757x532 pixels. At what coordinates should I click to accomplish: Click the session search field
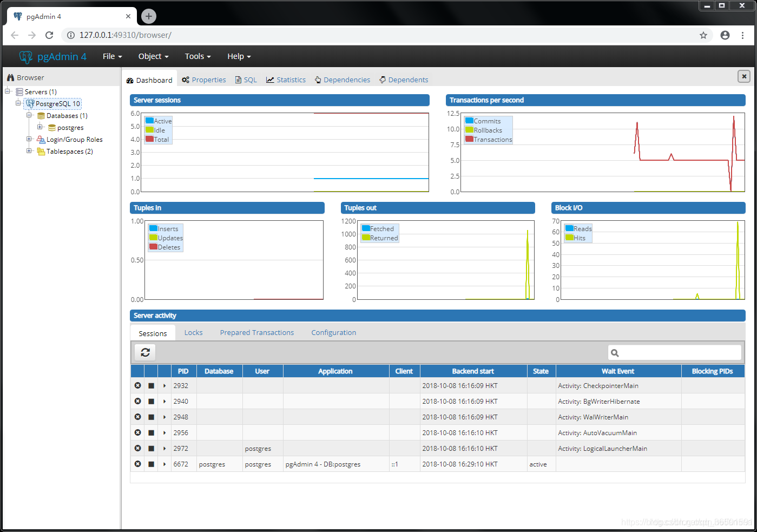pyautogui.click(x=674, y=352)
